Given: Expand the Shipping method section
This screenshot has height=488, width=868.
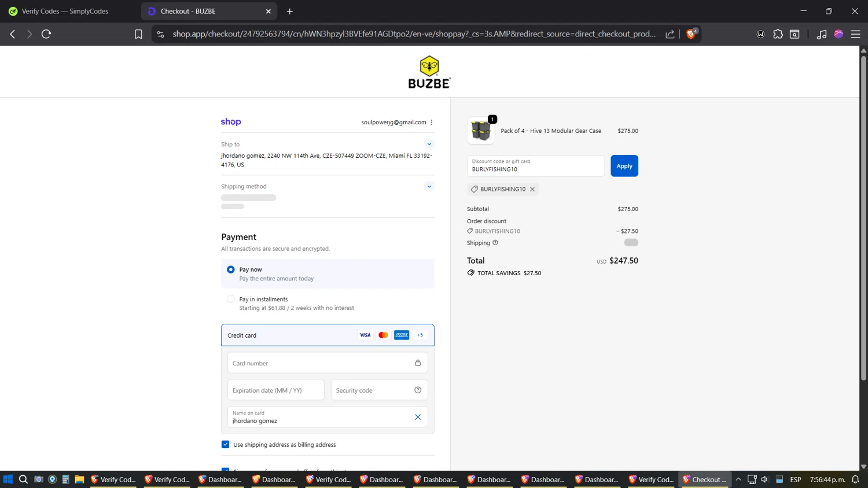Looking at the screenshot, I should (429, 186).
